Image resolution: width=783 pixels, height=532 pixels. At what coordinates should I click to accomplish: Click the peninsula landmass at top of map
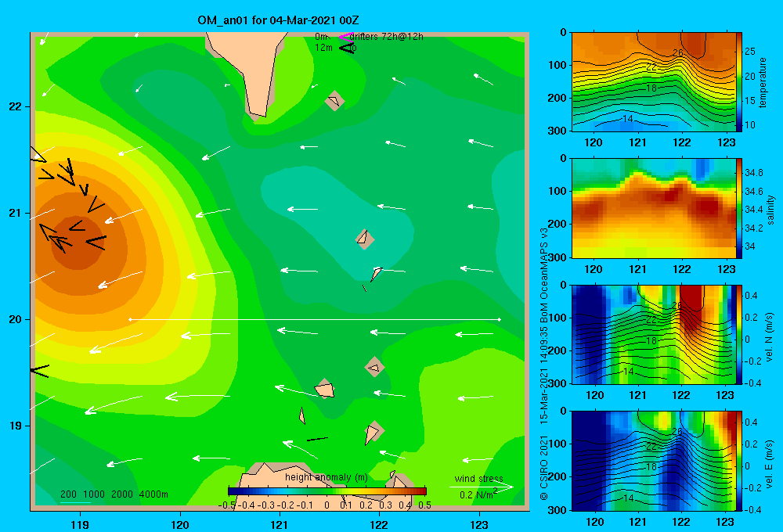click(250, 70)
